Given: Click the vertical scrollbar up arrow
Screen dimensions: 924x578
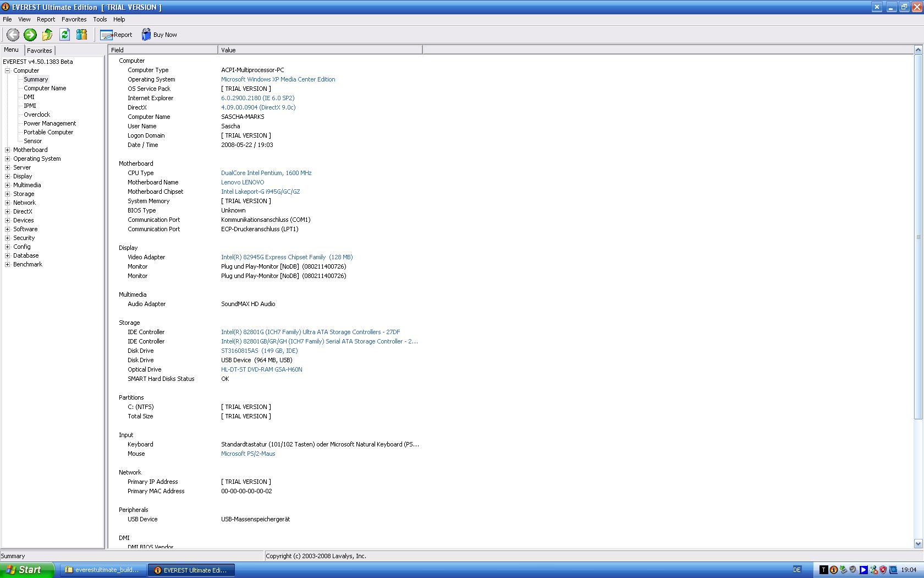Looking at the screenshot, I should (x=918, y=50).
